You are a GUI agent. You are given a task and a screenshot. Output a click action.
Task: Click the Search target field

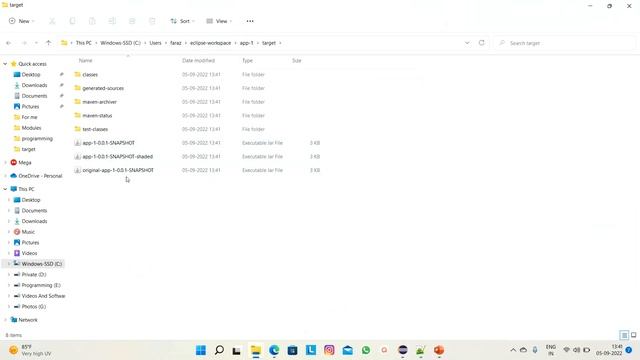(x=565, y=43)
